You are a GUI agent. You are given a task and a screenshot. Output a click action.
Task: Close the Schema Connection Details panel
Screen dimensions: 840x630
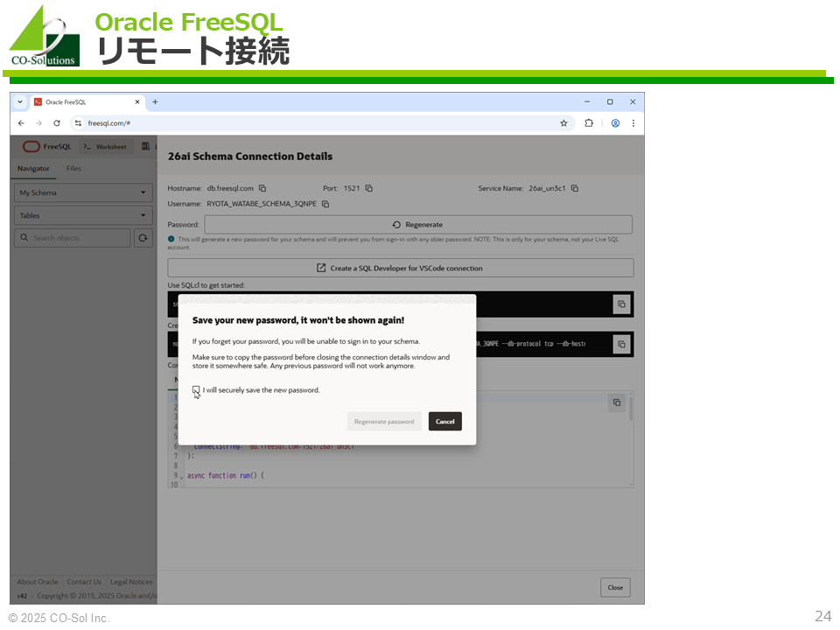(x=615, y=587)
